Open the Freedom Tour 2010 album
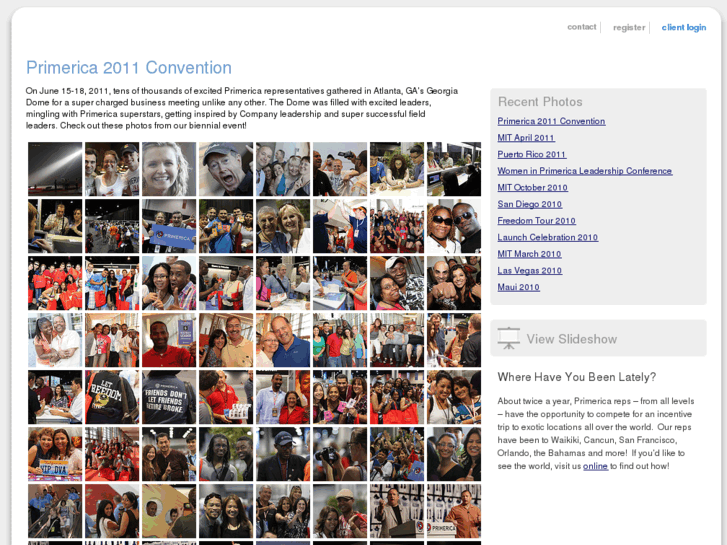Screen dimensions: 727x545 click(x=536, y=221)
